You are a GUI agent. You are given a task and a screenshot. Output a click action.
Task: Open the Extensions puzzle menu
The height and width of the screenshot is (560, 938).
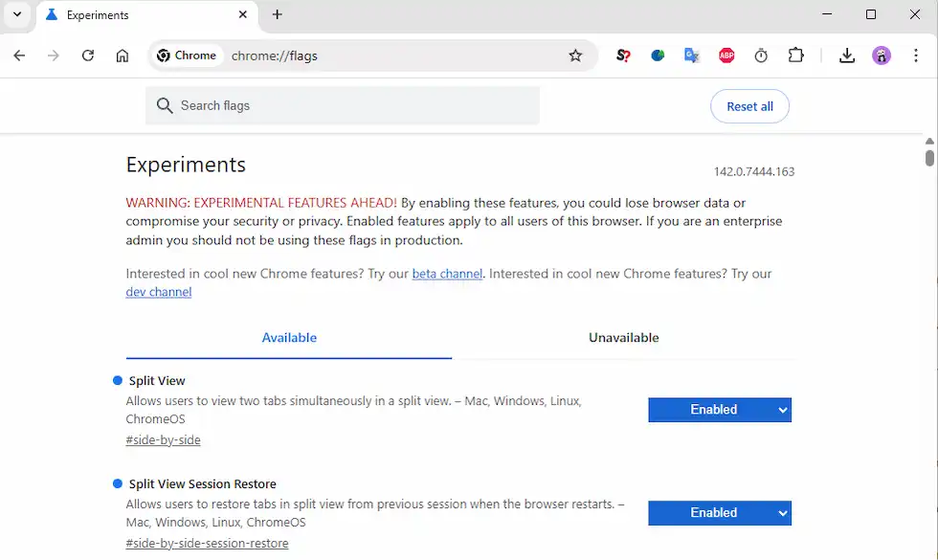(x=795, y=56)
